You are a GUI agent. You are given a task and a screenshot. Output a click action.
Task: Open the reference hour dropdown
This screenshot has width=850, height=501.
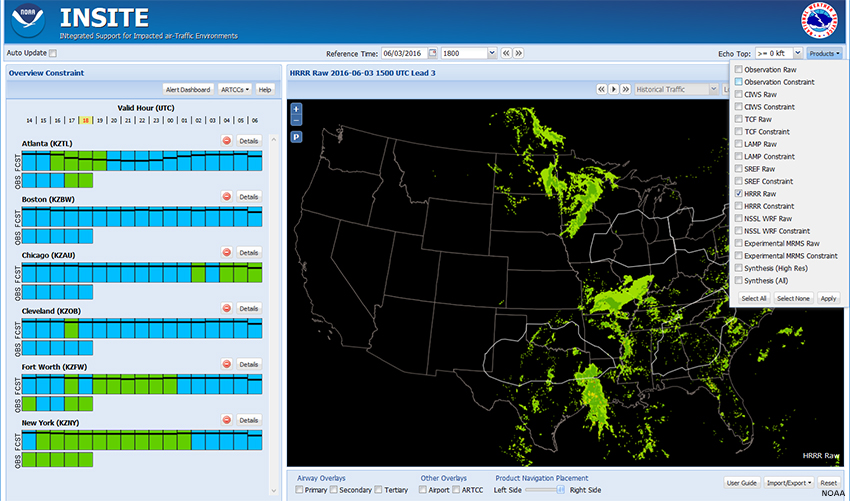point(492,53)
